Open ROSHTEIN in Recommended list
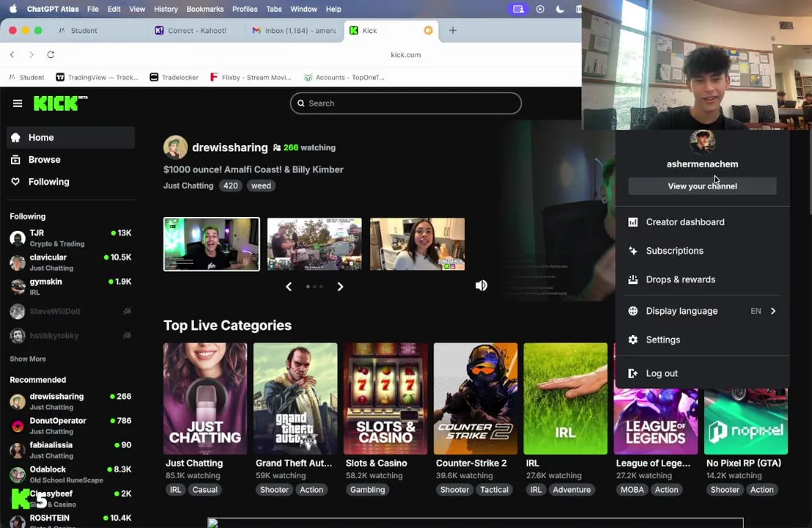The width and height of the screenshot is (812, 528). pos(70,520)
